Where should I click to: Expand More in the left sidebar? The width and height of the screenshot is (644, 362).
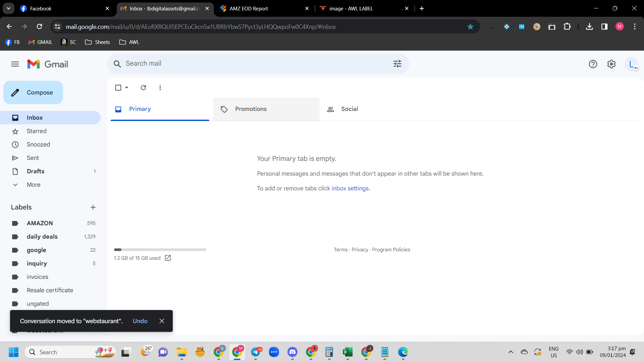[x=34, y=185]
